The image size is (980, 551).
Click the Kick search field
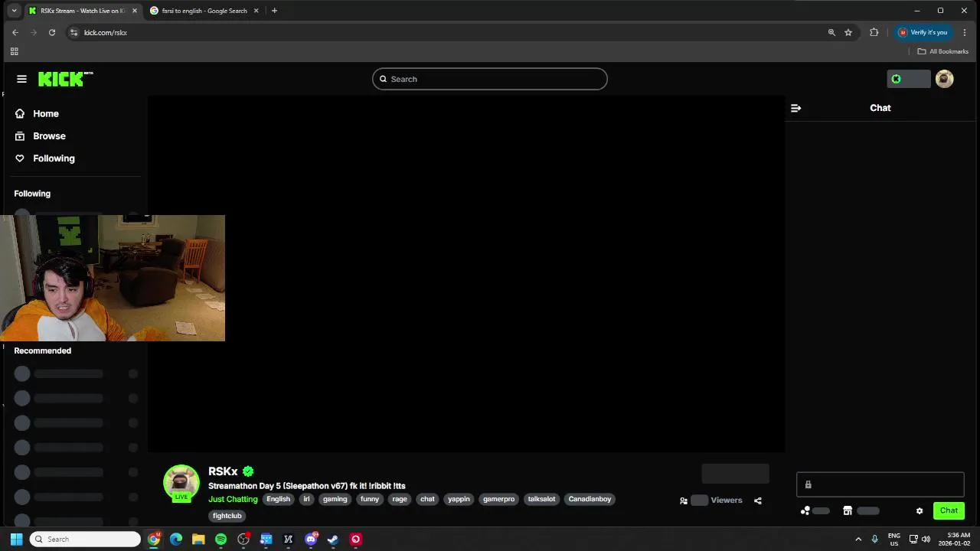tap(490, 79)
